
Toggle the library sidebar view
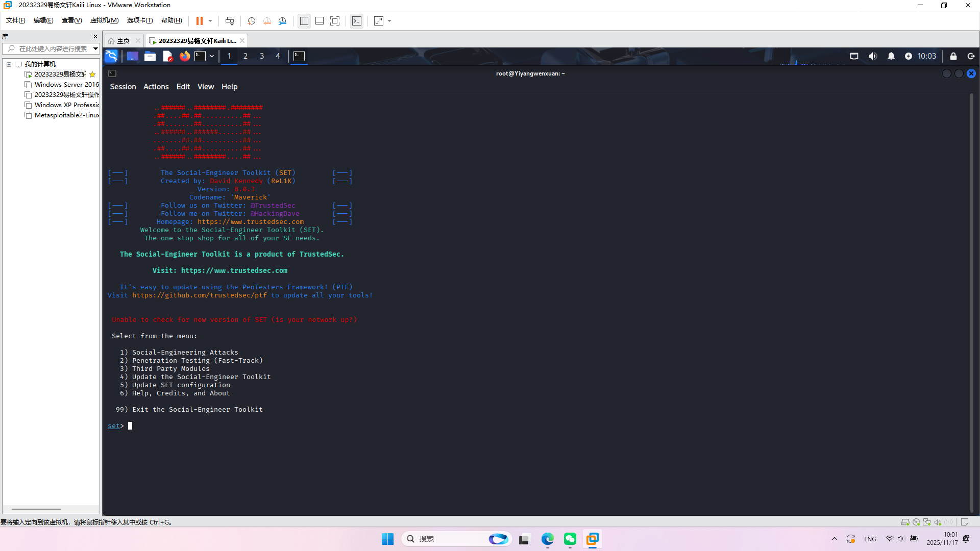pyautogui.click(x=304, y=21)
